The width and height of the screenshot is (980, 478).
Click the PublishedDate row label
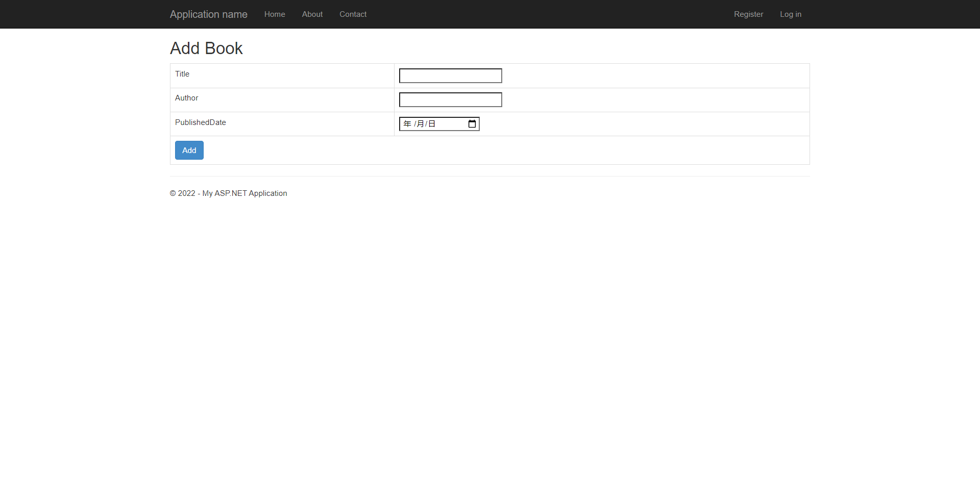click(x=200, y=122)
